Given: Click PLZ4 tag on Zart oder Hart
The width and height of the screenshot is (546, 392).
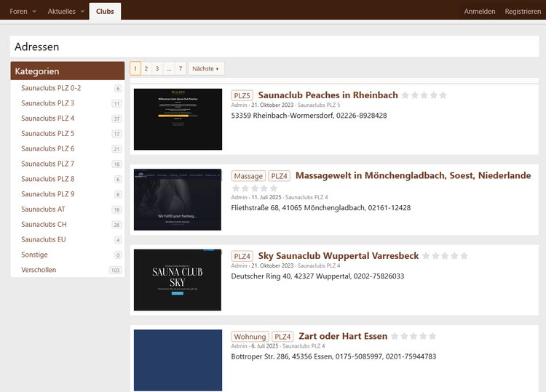Looking at the screenshot, I should (x=282, y=337).
